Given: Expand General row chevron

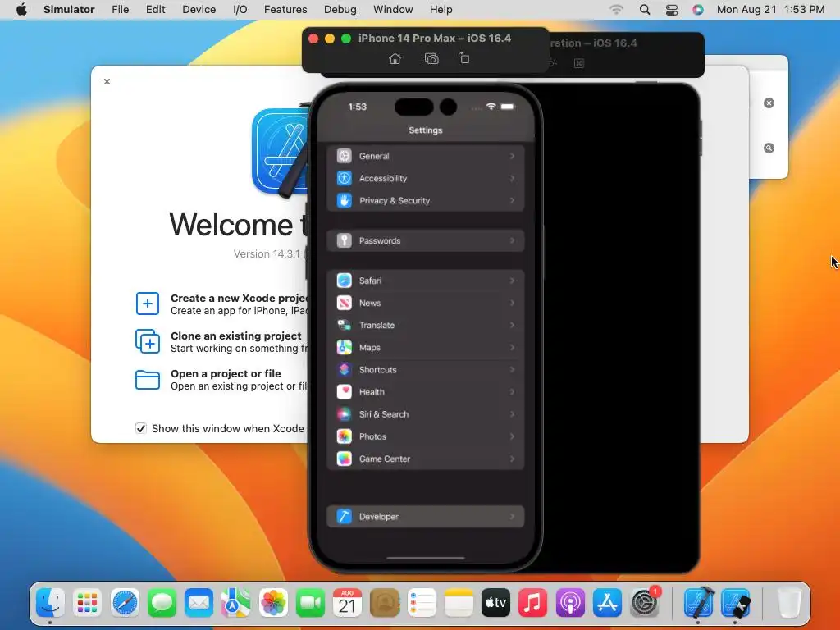Looking at the screenshot, I should tap(512, 156).
